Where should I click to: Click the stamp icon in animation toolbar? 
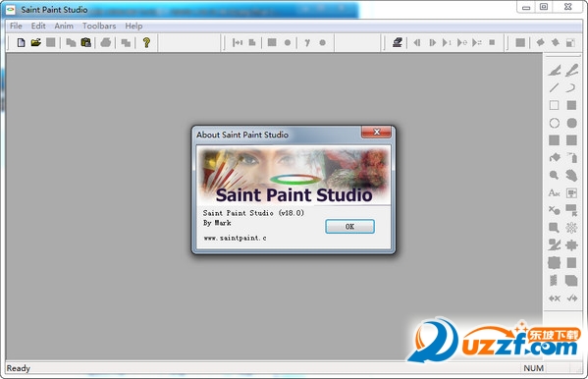point(398,42)
